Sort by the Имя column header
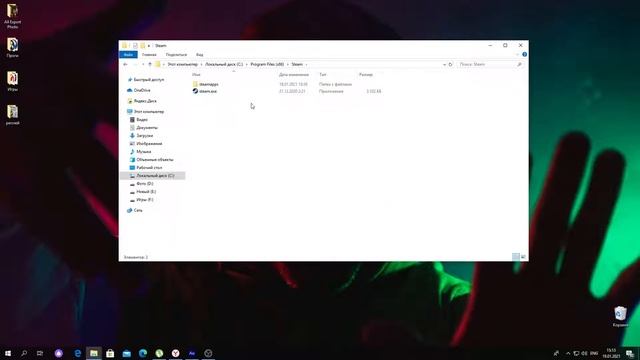The image size is (640, 360). click(x=196, y=75)
